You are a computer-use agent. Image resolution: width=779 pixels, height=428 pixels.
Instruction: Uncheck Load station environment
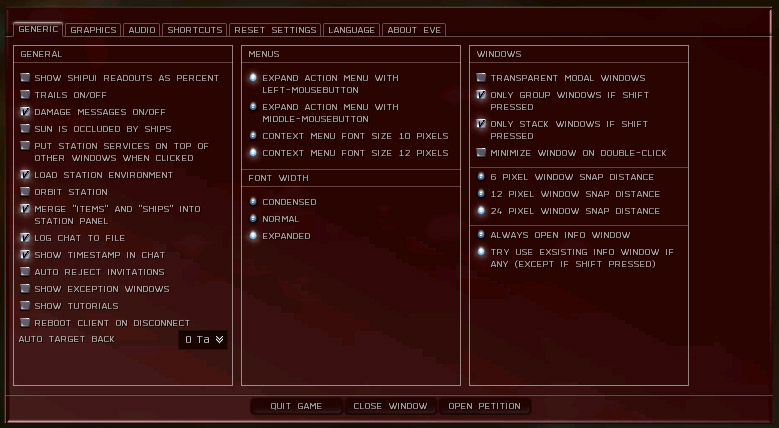(x=25, y=174)
